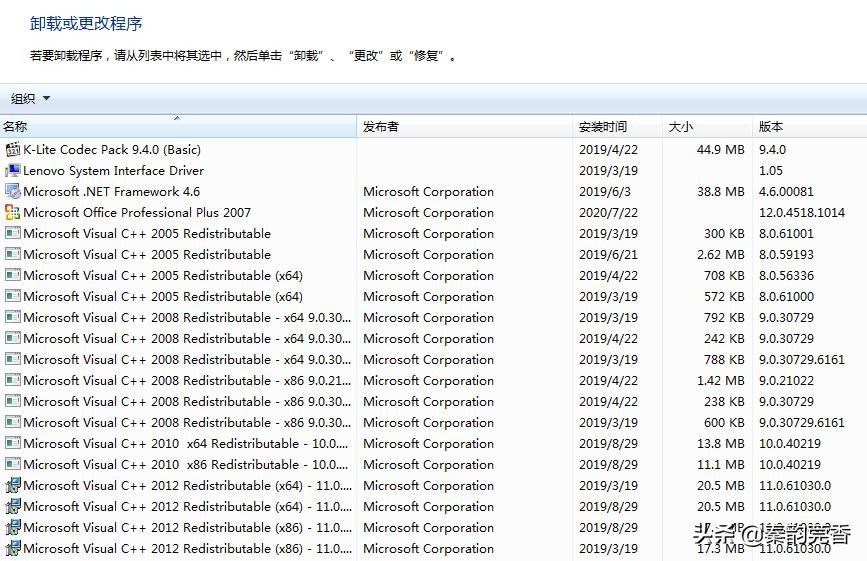Click the version cell '9.0.21022'
The width and height of the screenshot is (867, 561).
[786, 380]
